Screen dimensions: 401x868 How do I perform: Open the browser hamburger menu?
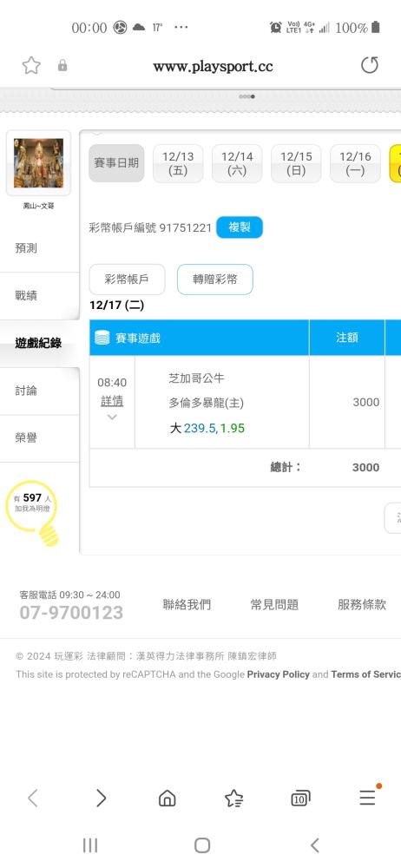[368, 797]
